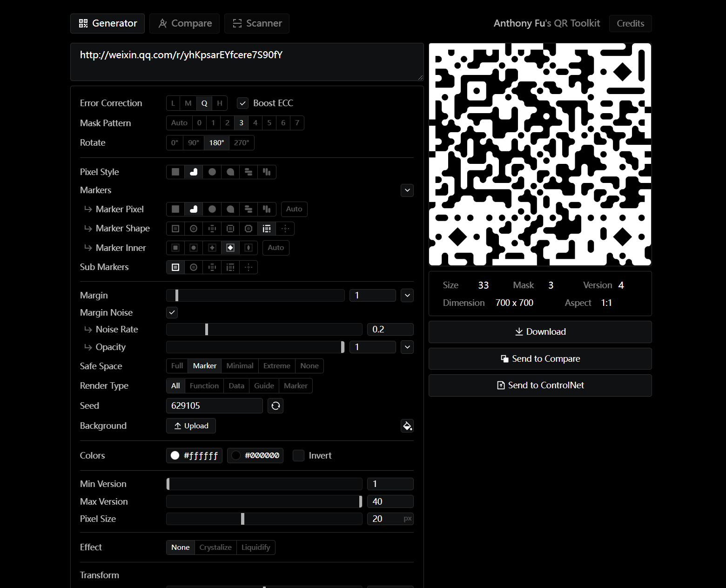The image size is (726, 588).
Task: Toggle Boost ECC checkbox
Action: [x=242, y=103]
